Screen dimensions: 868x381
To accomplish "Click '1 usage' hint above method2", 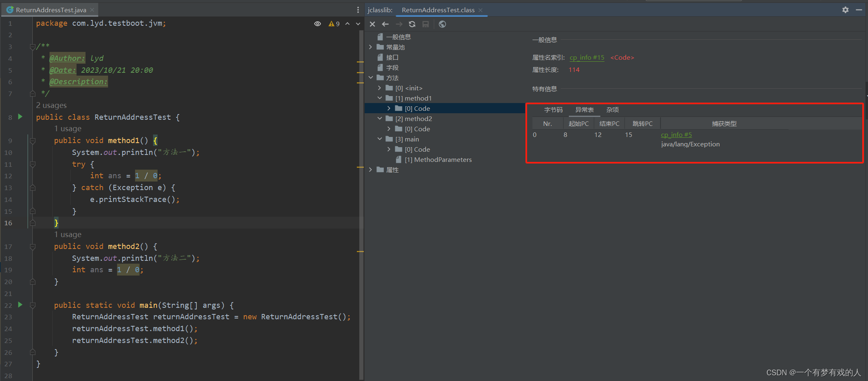I will click(68, 234).
